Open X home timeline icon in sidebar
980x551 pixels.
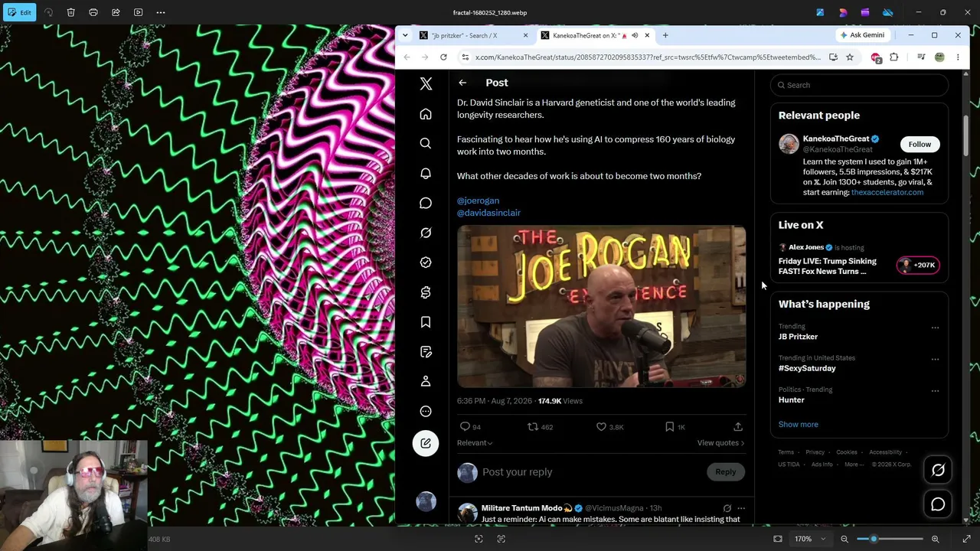pyautogui.click(x=426, y=114)
